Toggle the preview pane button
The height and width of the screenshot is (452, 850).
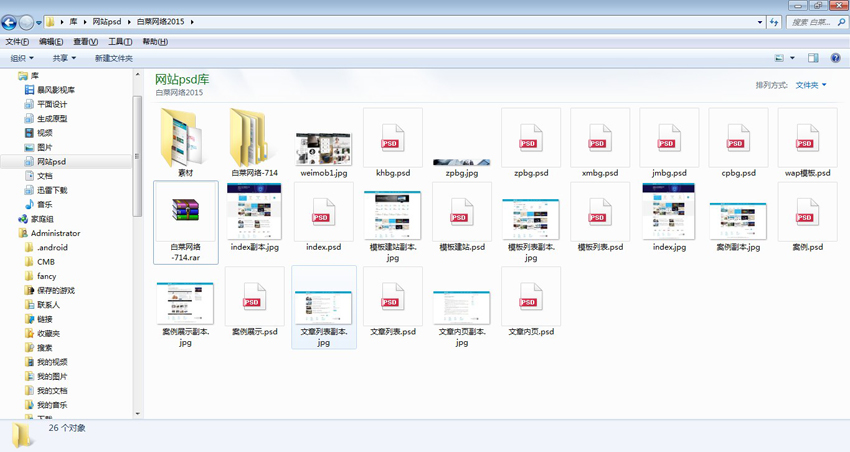tap(813, 58)
